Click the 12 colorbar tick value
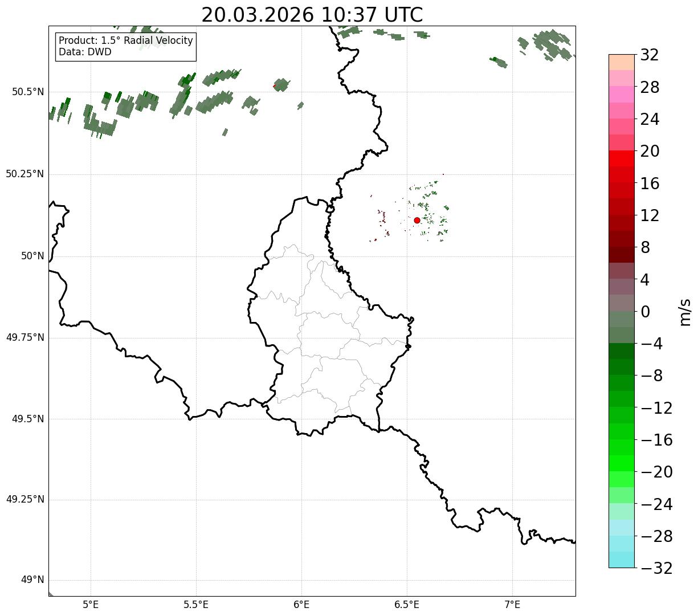This screenshot has width=698, height=616. [650, 215]
